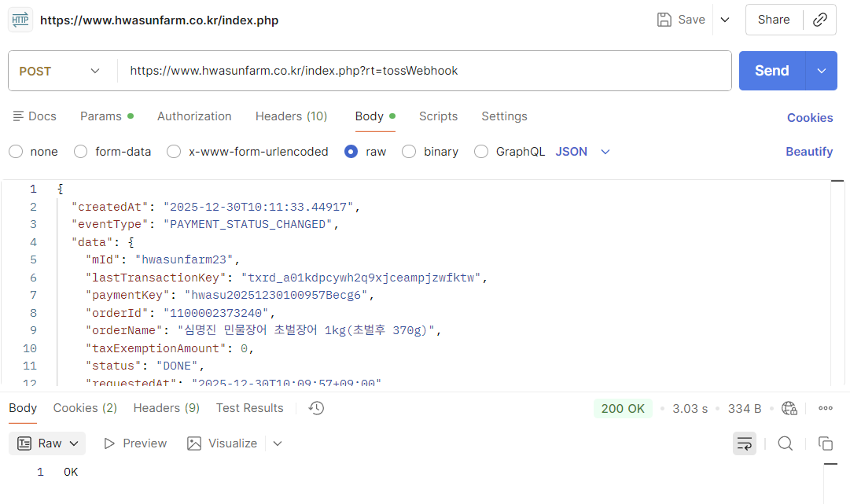Viewport: 850px width, 504px height.
Task: Open the POST method dropdown
Action: pyautogui.click(x=60, y=71)
